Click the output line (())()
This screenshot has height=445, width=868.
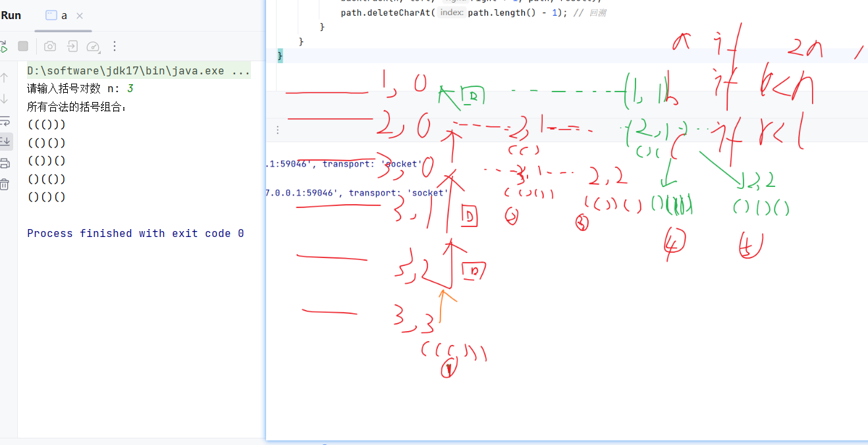(47, 161)
